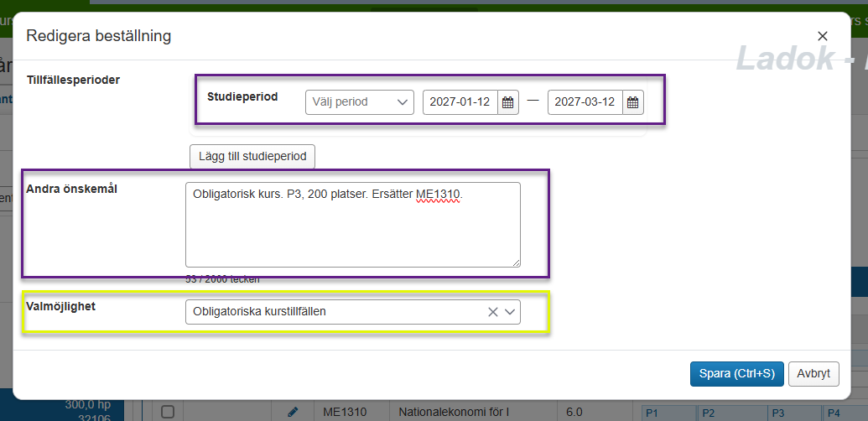Click the Avbryt button

(x=813, y=373)
